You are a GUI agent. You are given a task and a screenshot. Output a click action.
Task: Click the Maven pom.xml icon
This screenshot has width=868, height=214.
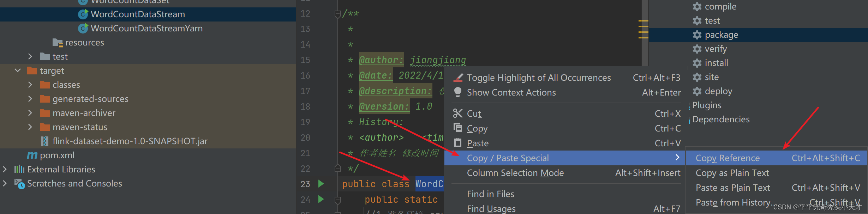(32, 155)
